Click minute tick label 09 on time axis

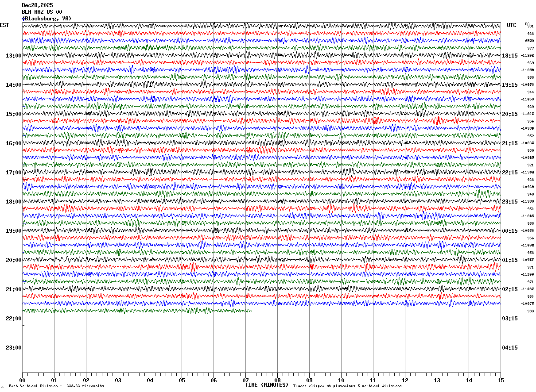(x=309, y=380)
